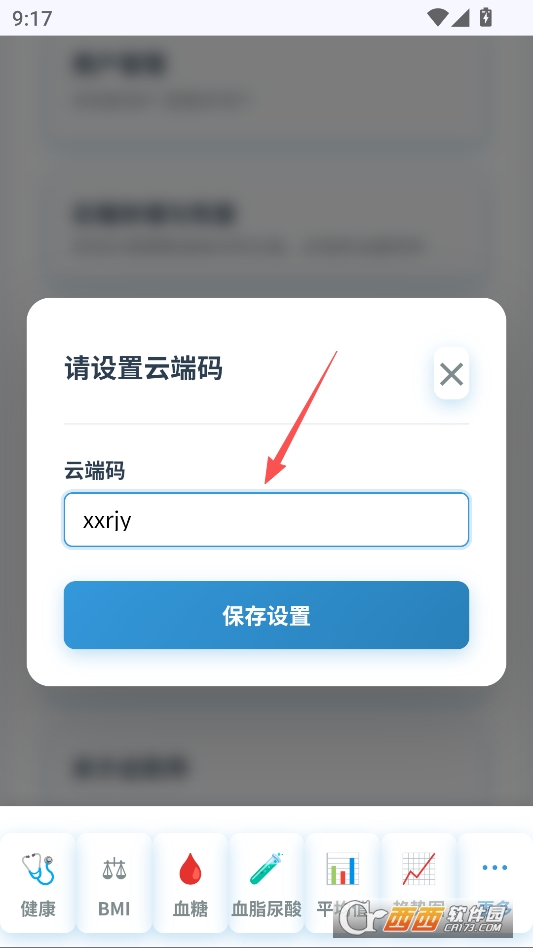Switch to the 血糖 tab label
Viewport: 533px width, 948px height.
coord(190,909)
